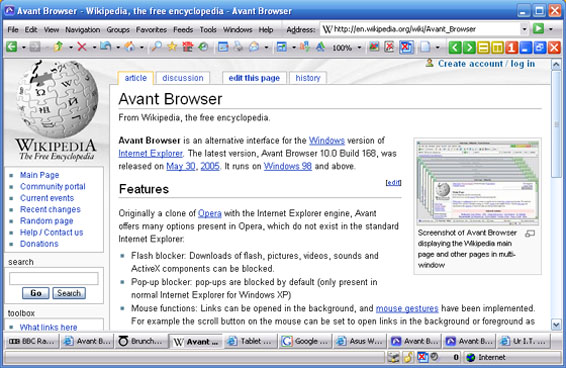
Task: Click the orange number 1 icon
Action: (511, 47)
